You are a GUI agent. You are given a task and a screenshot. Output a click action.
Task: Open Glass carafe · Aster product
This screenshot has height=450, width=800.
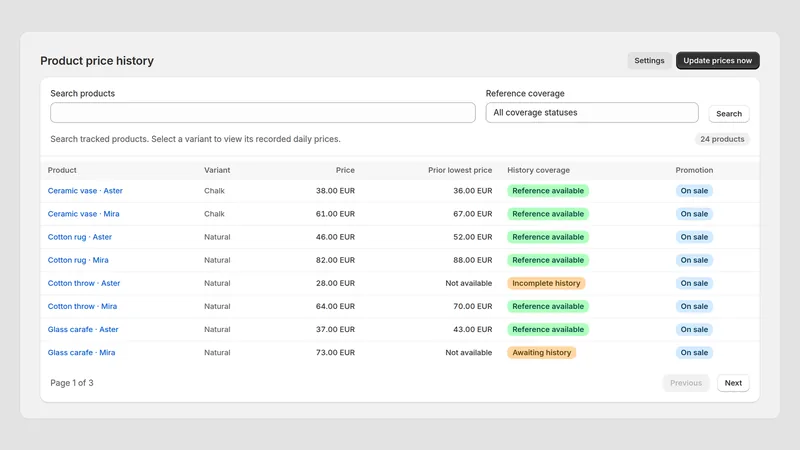pyautogui.click(x=83, y=330)
